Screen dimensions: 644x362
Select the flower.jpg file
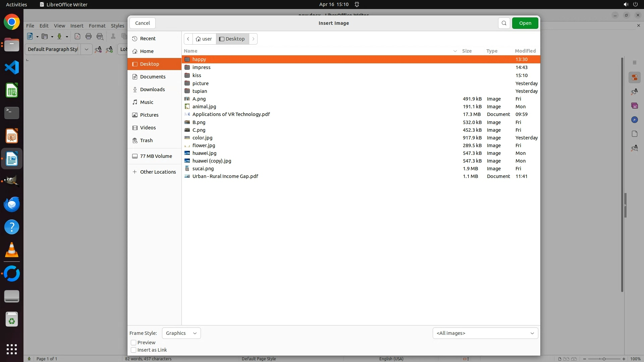(x=204, y=145)
